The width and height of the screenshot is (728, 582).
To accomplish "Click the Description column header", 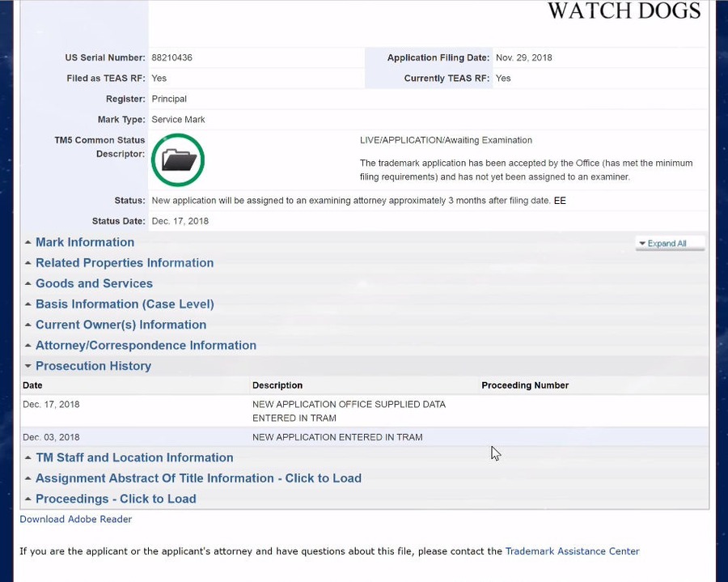I will pyautogui.click(x=277, y=385).
